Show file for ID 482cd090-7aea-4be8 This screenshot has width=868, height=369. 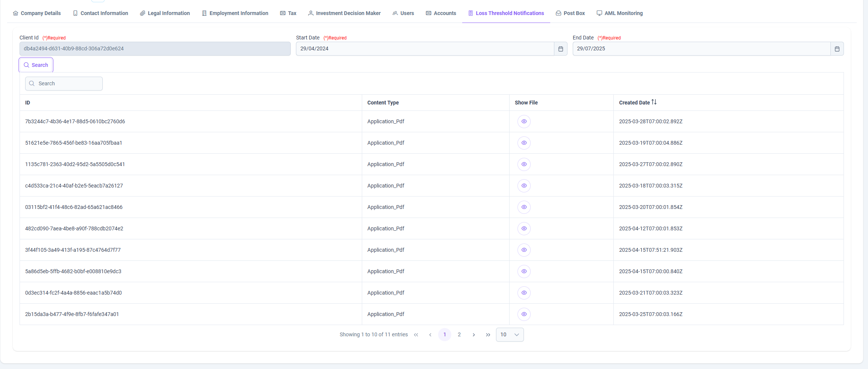(x=524, y=228)
